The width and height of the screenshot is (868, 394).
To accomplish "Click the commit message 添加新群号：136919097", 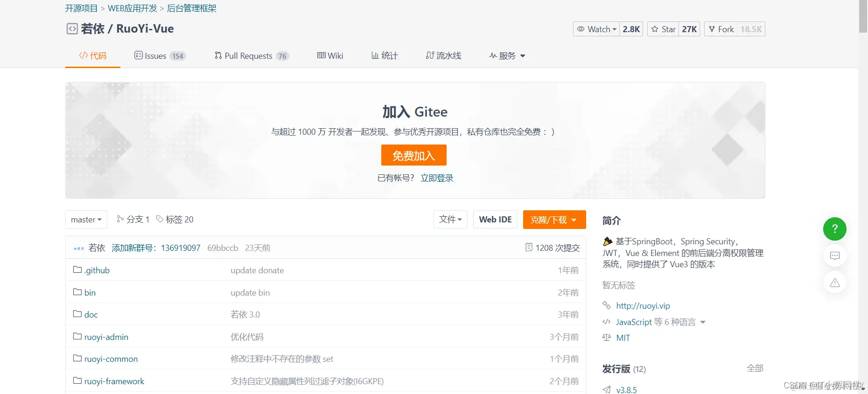I will coord(156,248).
